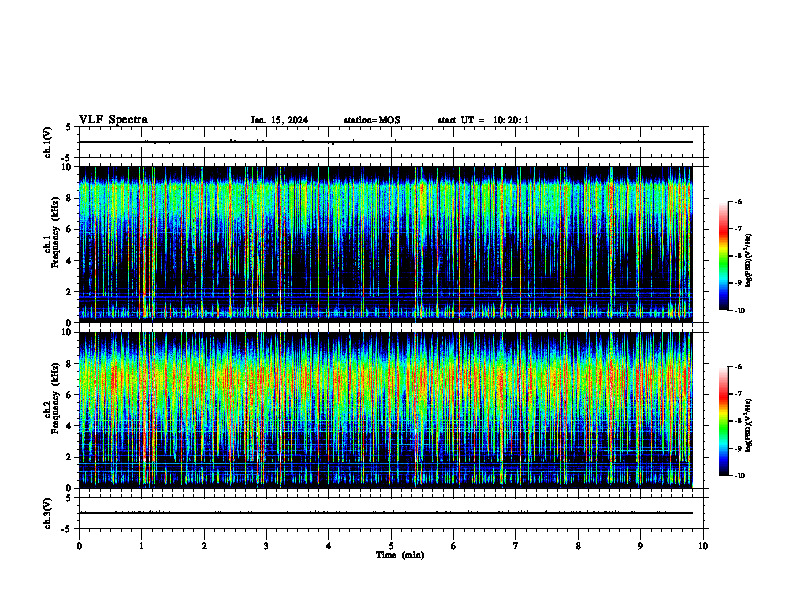The image size is (792, 612).
Task: Select the ch.1 color bar "log(PSD)" label
Action: 749,260
